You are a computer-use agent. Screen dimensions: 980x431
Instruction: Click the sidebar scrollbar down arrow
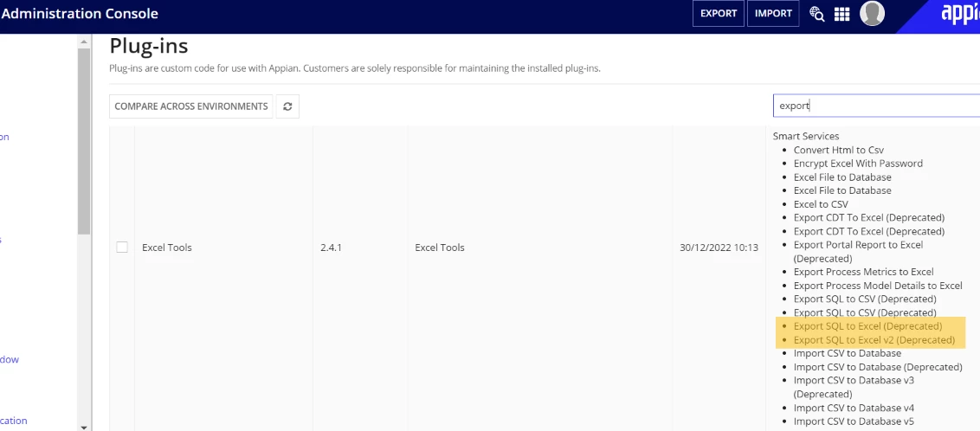tap(84, 427)
